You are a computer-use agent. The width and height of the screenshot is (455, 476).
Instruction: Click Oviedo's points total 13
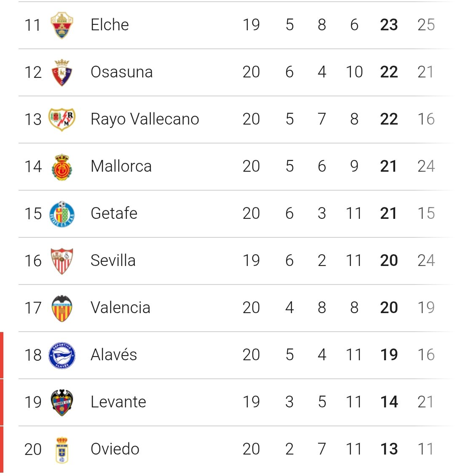[388, 449]
